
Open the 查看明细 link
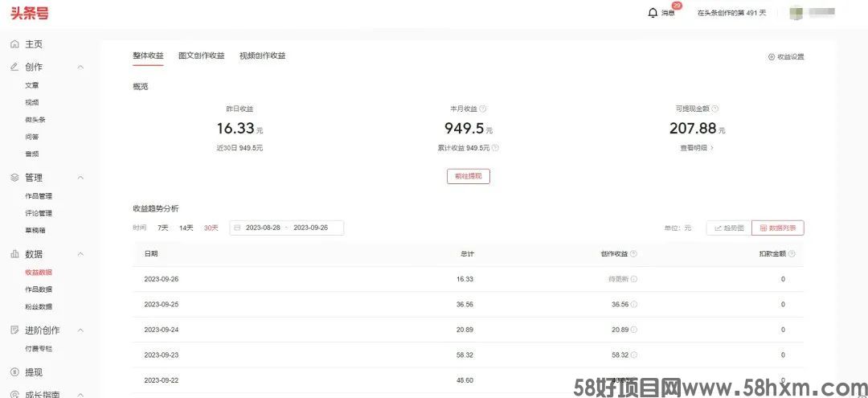pyautogui.click(x=696, y=148)
